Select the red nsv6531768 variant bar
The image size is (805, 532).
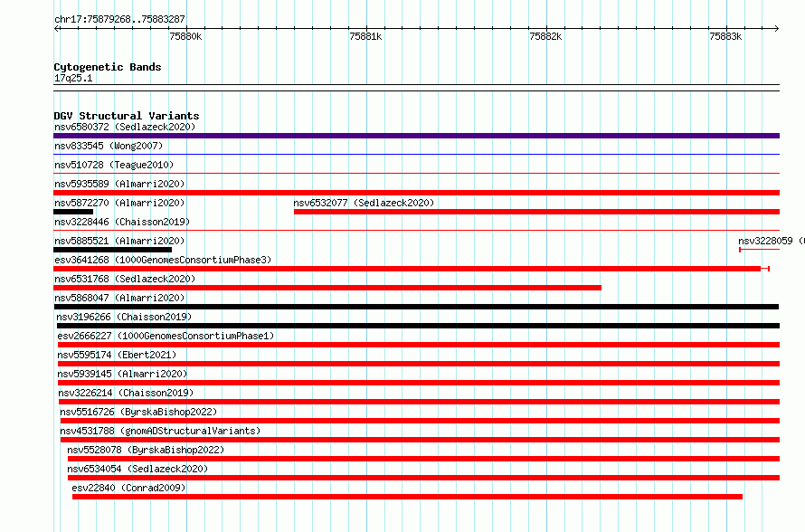(327, 288)
